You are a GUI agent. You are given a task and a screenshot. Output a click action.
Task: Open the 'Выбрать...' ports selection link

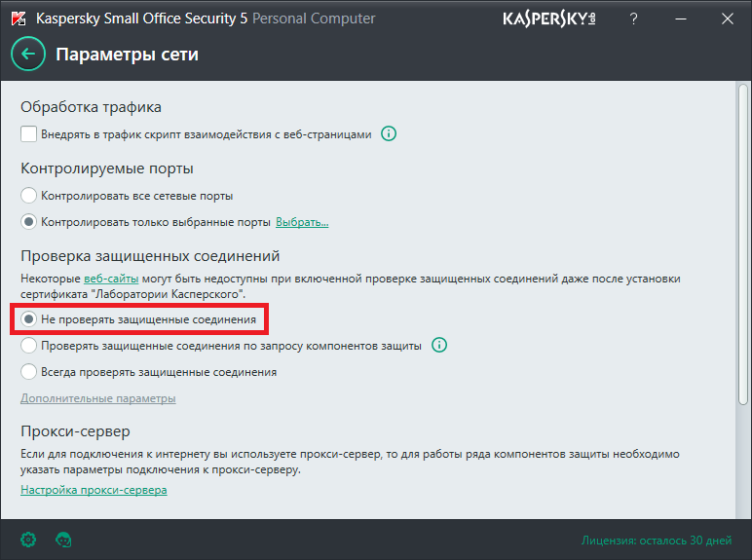click(302, 222)
